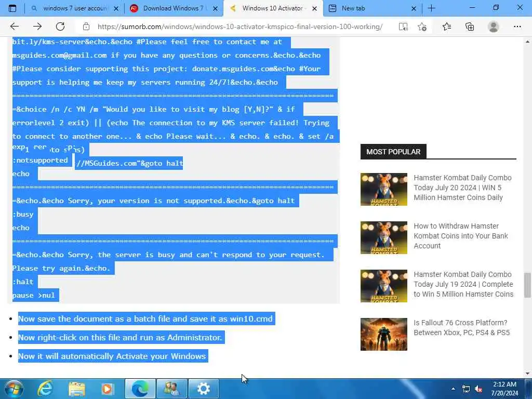Open the clock showing 2:12 AM
Viewport: 532px width, 399px height.
[504, 389]
